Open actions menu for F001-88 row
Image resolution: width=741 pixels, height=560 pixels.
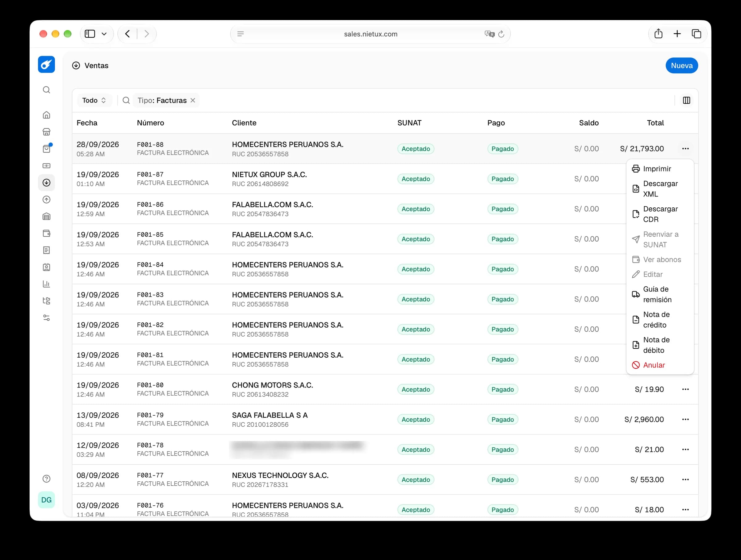(685, 149)
